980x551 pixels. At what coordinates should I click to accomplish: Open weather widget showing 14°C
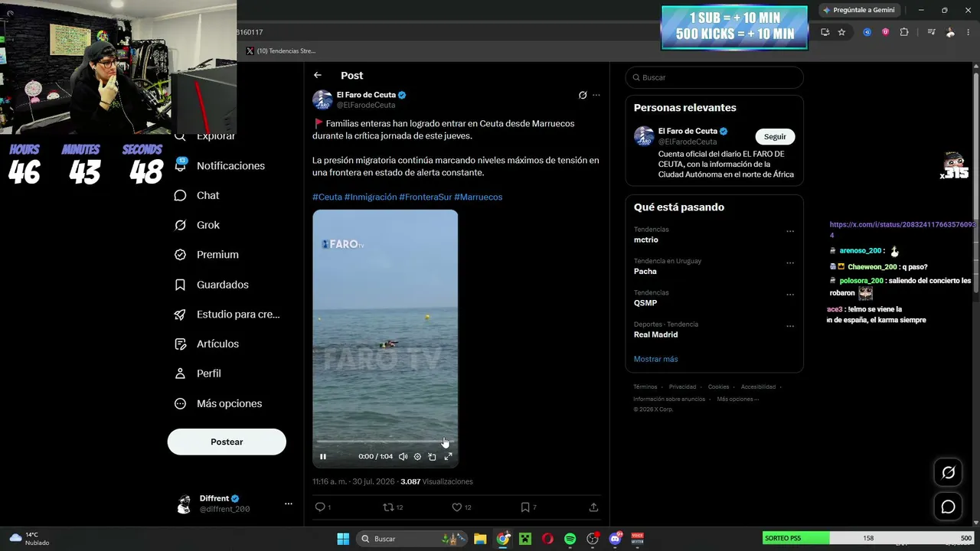[x=29, y=539]
